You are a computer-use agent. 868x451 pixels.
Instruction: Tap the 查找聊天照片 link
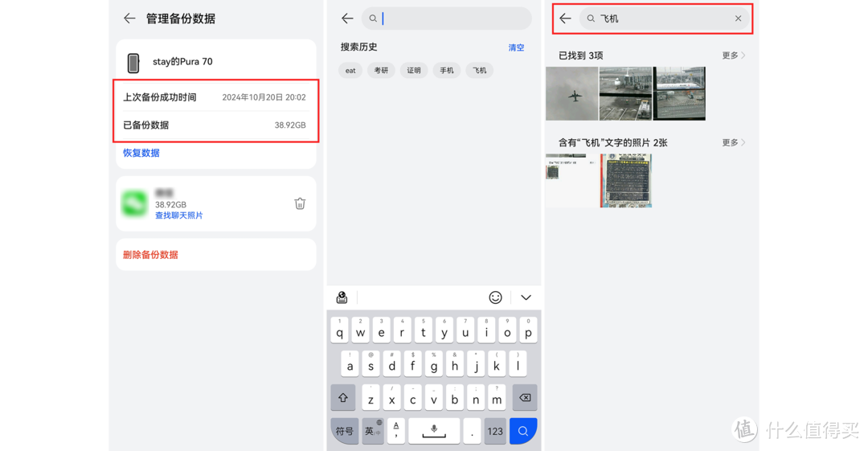[178, 215]
